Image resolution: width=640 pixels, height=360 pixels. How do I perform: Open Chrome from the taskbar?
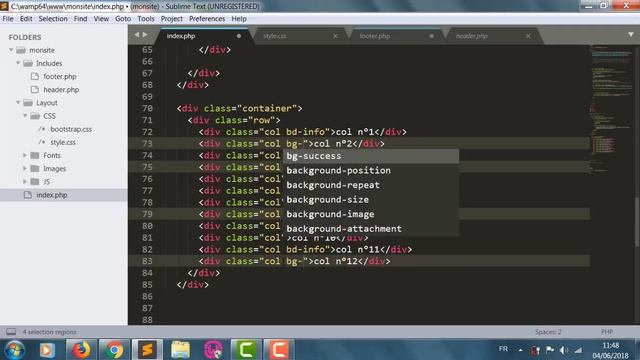pos(114,350)
